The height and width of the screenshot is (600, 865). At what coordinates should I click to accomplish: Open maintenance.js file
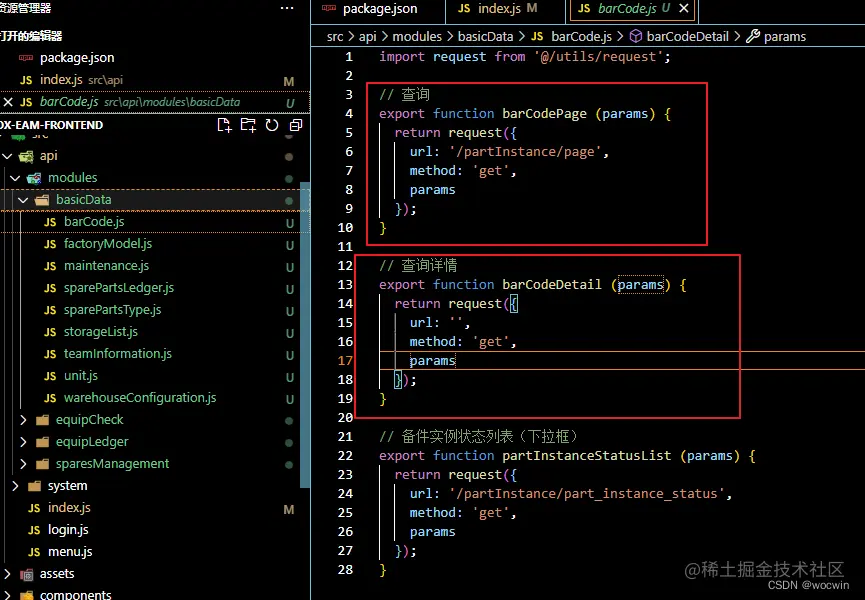coord(106,266)
